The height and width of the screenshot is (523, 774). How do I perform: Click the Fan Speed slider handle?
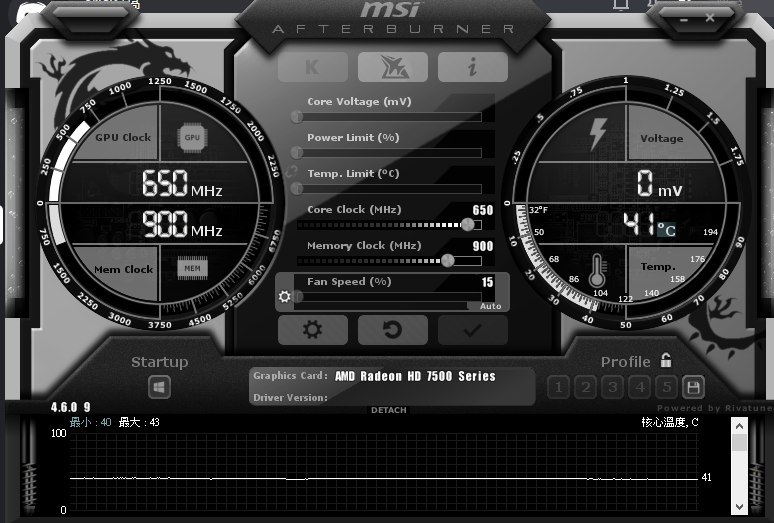297,296
